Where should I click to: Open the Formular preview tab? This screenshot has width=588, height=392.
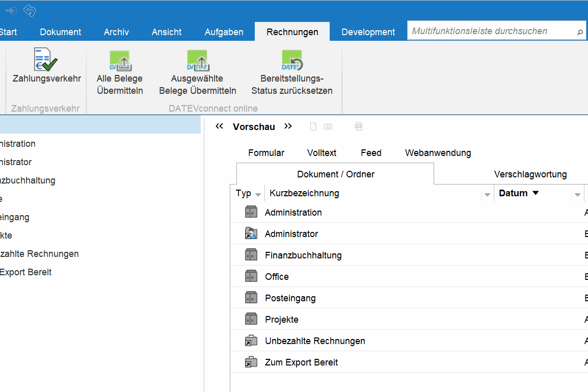266,153
